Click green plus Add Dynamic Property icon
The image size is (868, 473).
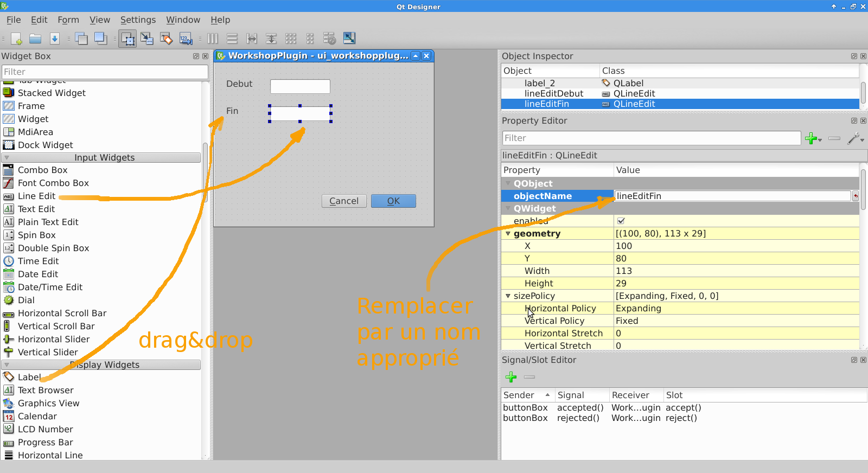point(812,138)
